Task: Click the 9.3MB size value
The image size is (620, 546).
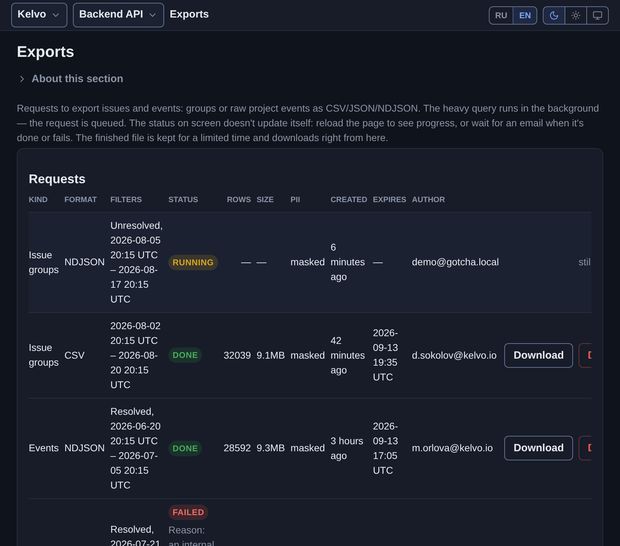Action: 270,448
